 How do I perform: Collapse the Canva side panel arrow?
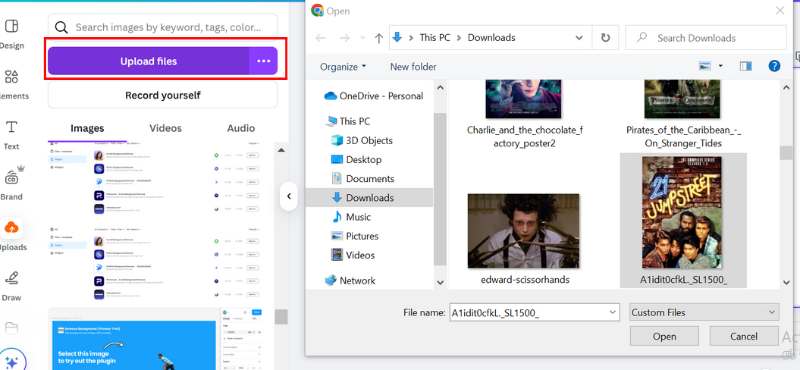pyautogui.click(x=289, y=196)
